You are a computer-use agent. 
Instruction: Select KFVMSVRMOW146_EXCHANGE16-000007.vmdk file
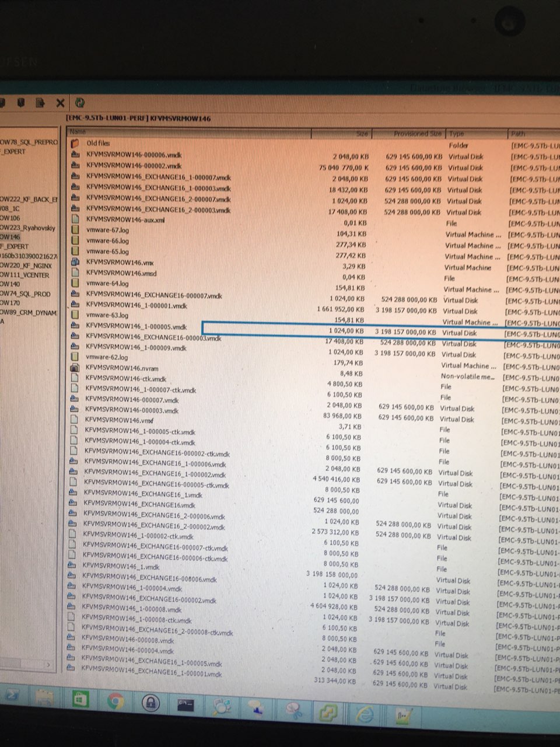tap(154, 295)
